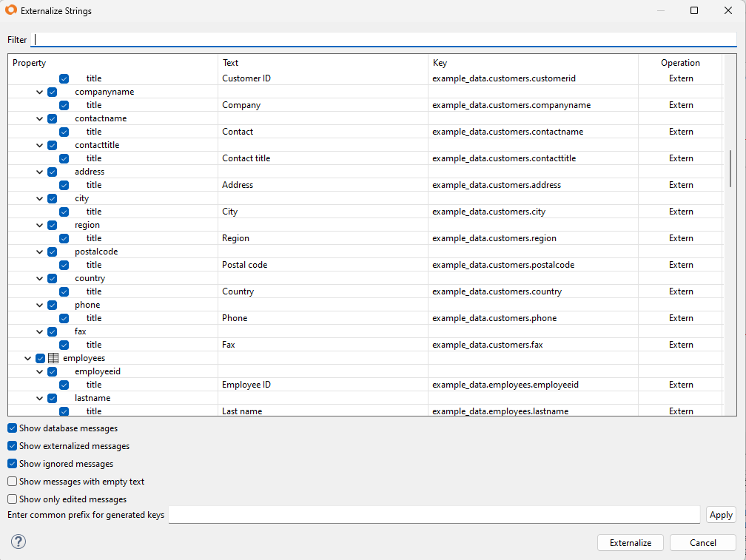The image size is (746, 560).
Task: Click the Property column header
Action: (112, 63)
